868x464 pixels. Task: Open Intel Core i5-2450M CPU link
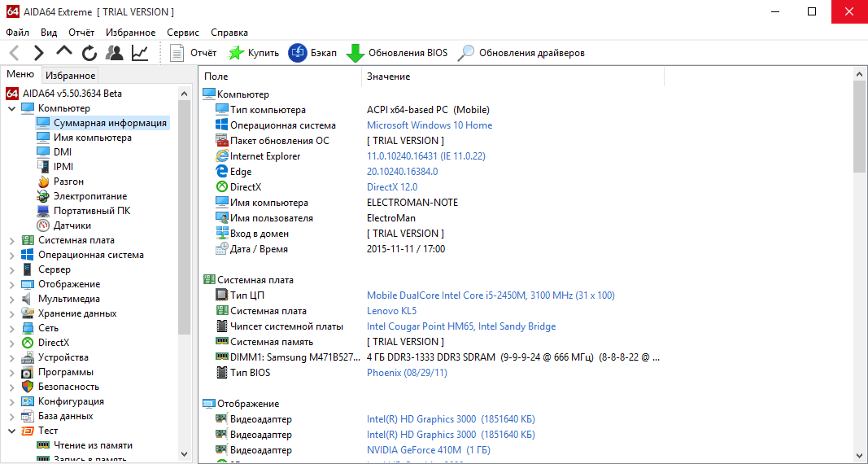491,295
